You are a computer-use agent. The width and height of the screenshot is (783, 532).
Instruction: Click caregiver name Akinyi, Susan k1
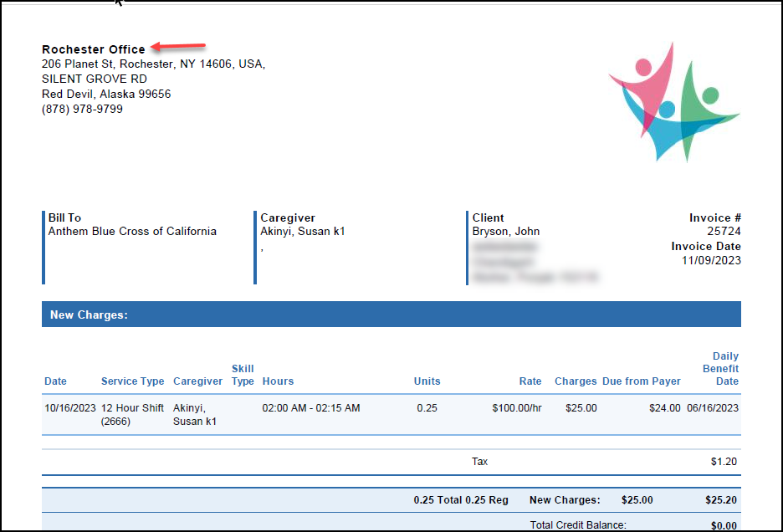point(304,231)
